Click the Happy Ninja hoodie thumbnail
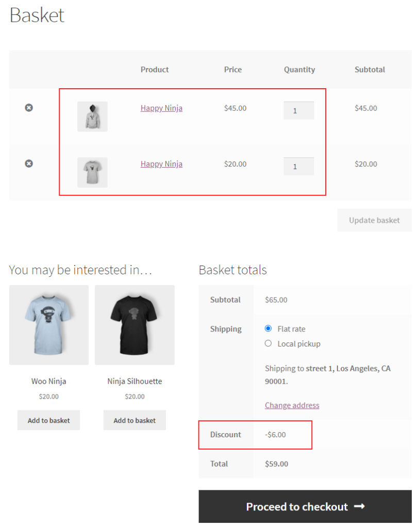 coord(92,117)
